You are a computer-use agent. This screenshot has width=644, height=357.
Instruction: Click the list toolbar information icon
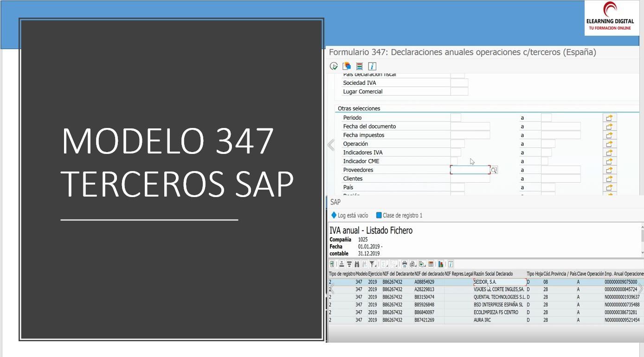coord(451,264)
